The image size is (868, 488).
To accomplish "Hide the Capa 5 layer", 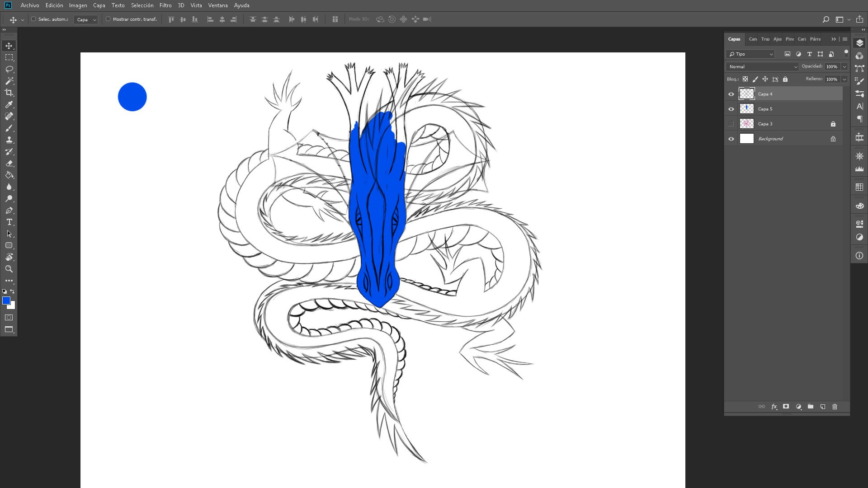I will coord(731,109).
